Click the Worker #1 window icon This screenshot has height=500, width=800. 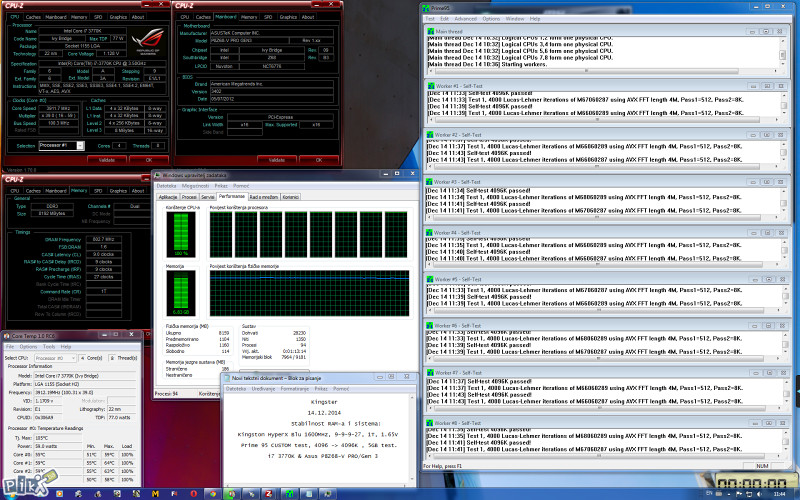point(430,86)
